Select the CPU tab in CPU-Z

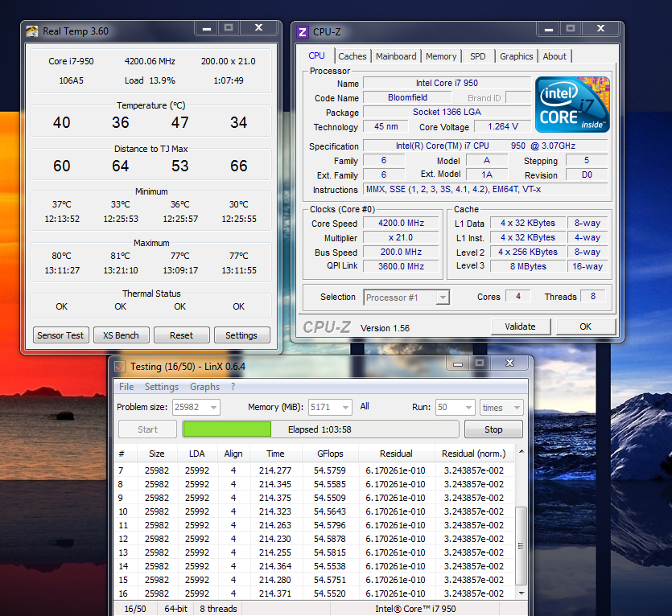(x=316, y=55)
